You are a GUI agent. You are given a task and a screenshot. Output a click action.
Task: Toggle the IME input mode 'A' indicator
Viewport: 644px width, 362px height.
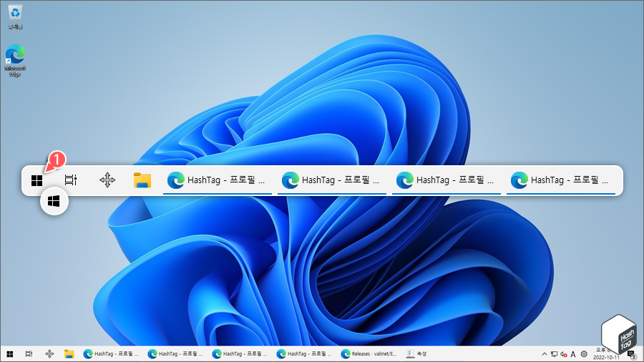(x=573, y=354)
